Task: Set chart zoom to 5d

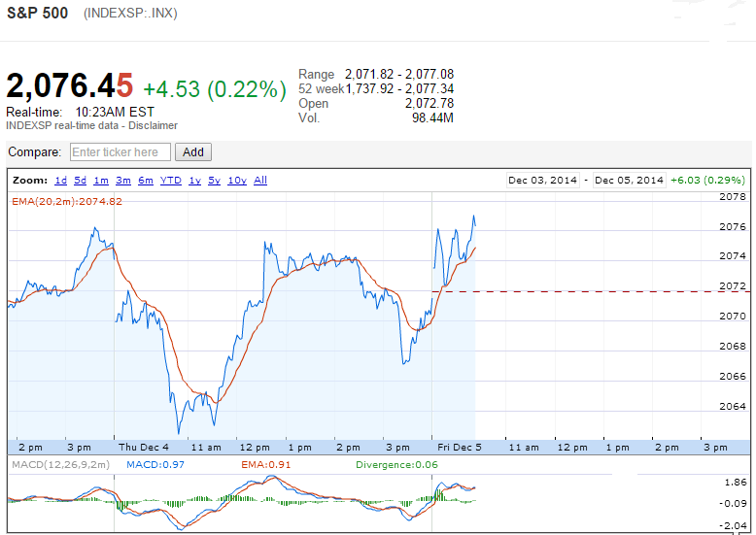Action: tap(80, 181)
